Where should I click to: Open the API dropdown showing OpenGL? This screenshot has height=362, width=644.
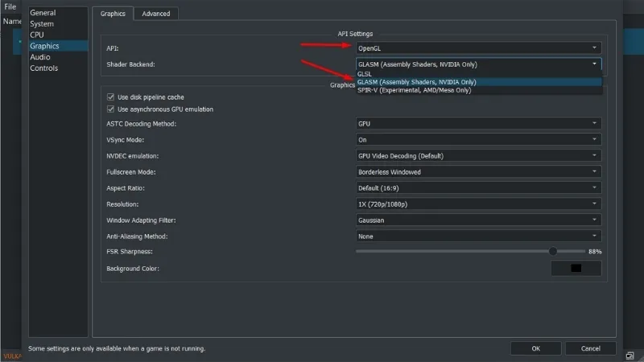478,48
